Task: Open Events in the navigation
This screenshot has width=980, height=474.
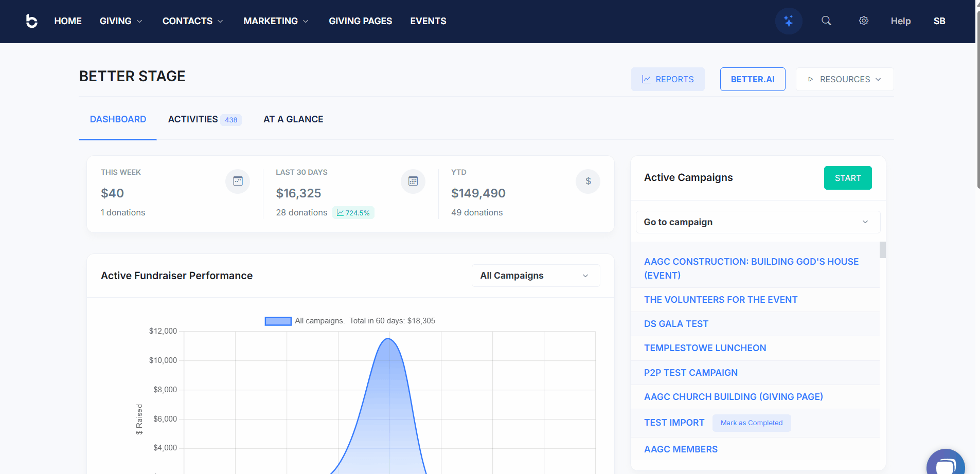Action: pos(428,21)
